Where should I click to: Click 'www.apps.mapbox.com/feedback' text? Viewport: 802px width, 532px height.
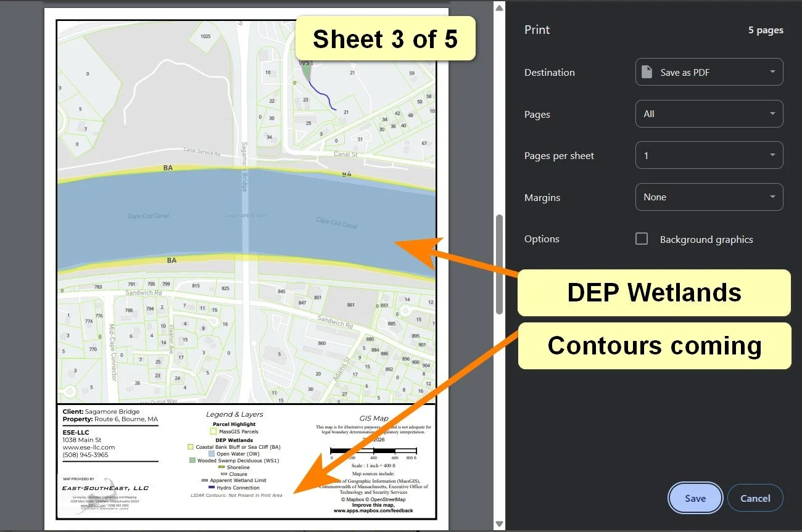[373, 511]
